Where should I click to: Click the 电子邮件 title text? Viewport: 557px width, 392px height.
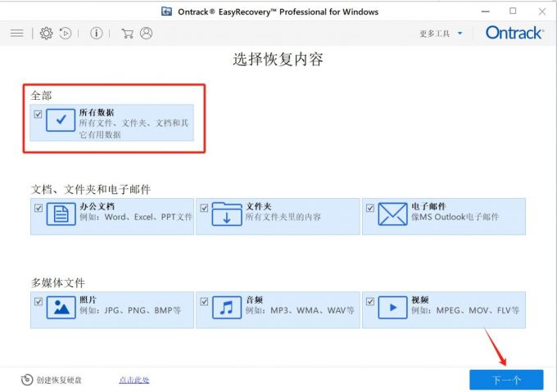point(428,206)
